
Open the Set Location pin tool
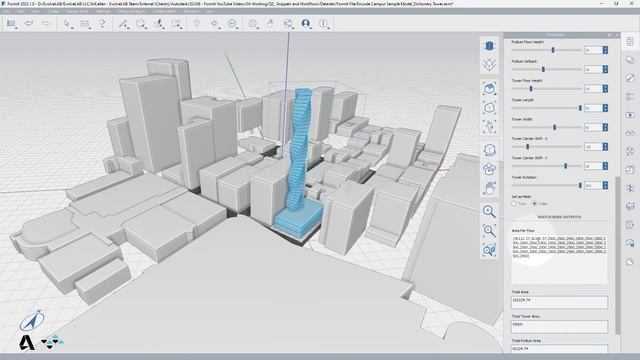197,24
